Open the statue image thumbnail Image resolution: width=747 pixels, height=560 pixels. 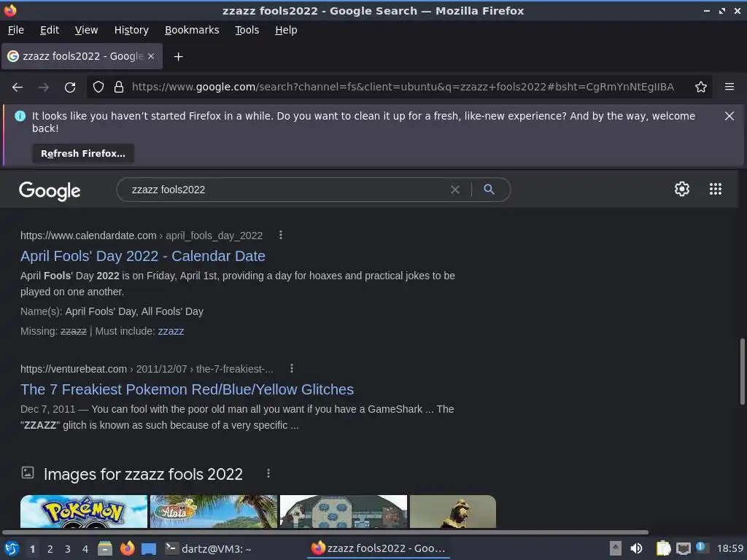click(452, 511)
